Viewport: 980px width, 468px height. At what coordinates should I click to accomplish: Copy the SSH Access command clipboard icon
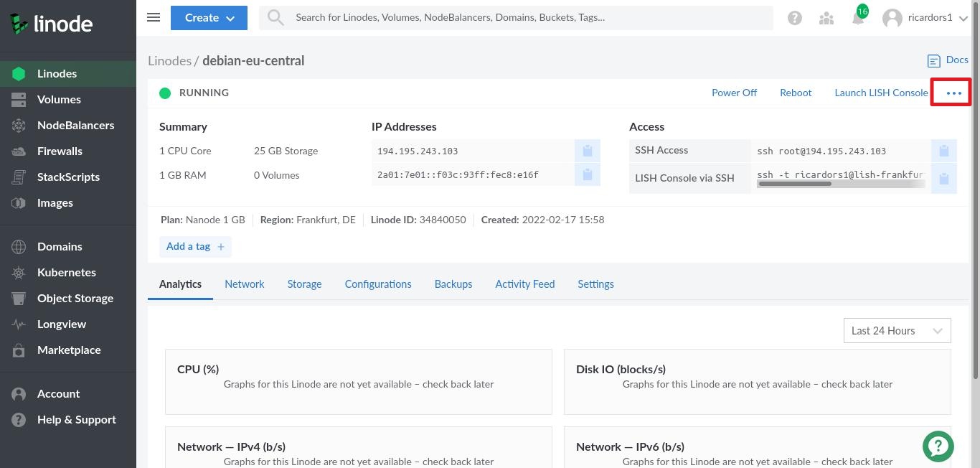coord(944,151)
